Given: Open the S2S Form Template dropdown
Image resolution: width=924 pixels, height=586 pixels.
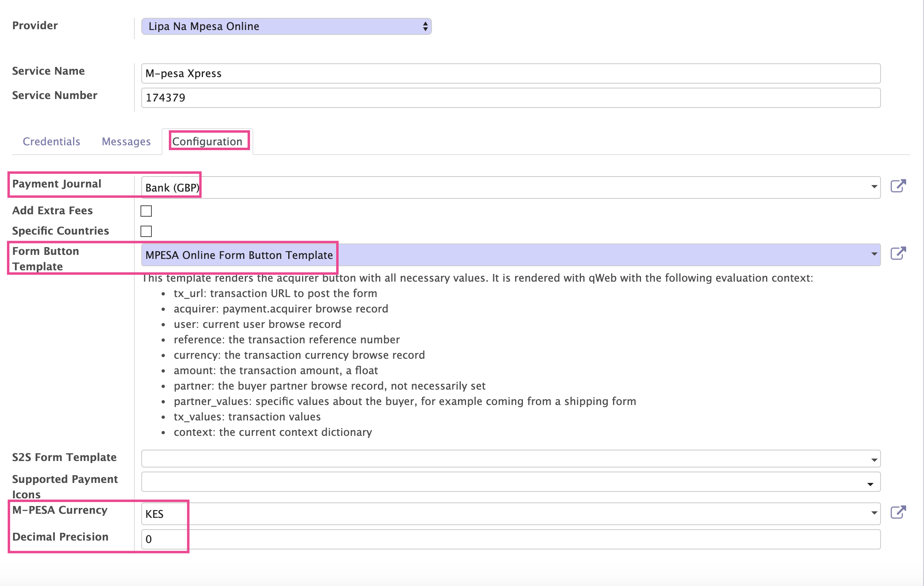Looking at the screenshot, I should click(511, 459).
